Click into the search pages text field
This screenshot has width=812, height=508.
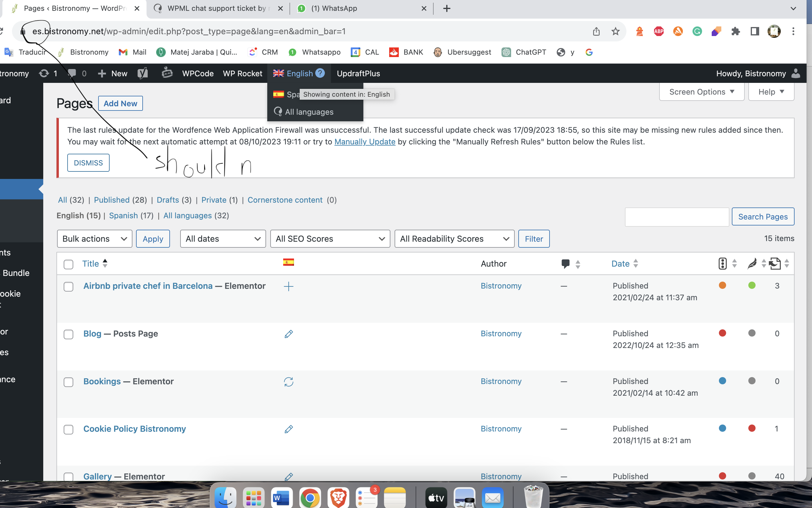click(x=677, y=217)
